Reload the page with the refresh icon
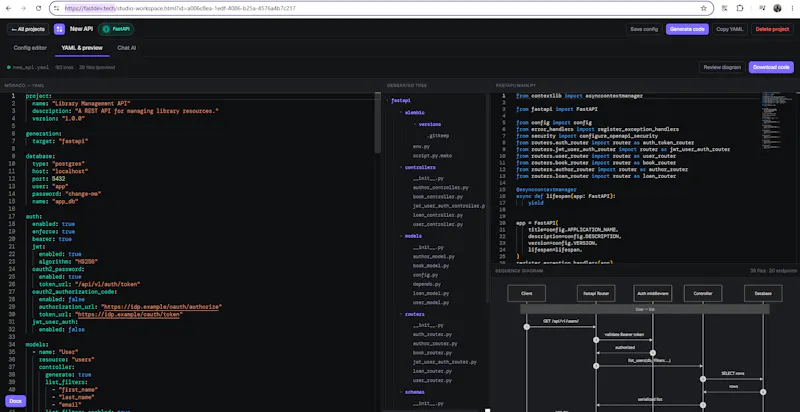 38,8
